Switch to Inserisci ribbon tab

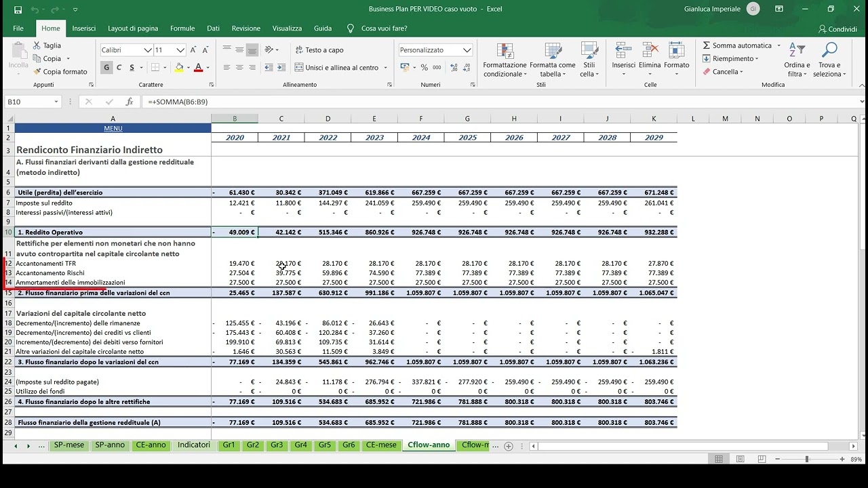[x=84, y=28]
